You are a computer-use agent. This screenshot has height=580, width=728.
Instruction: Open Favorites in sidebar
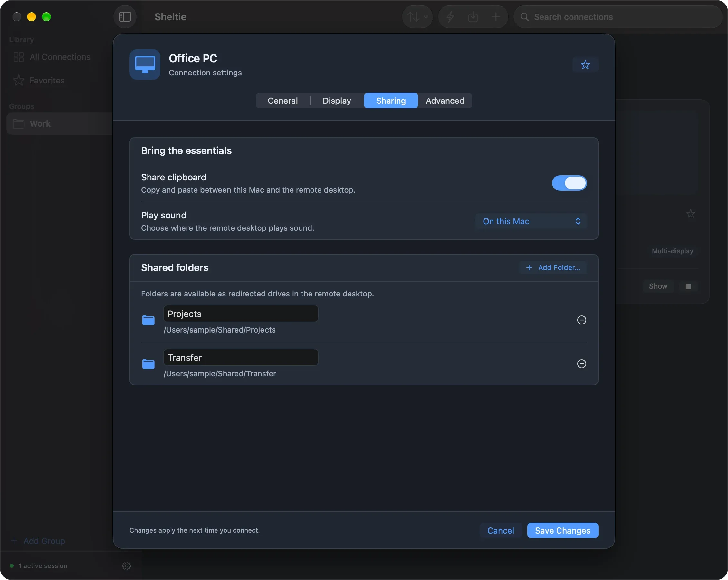[60, 81]
